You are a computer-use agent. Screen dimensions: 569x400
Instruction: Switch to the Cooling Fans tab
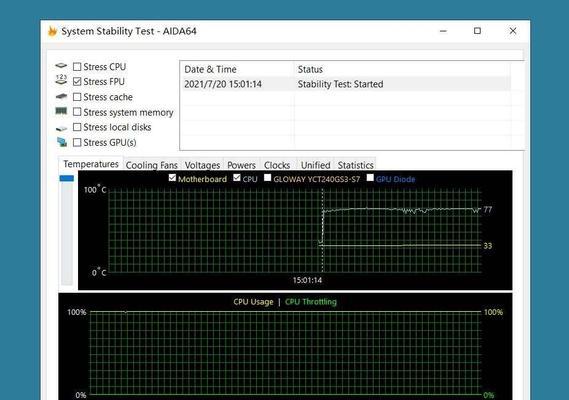click(152, 165)
